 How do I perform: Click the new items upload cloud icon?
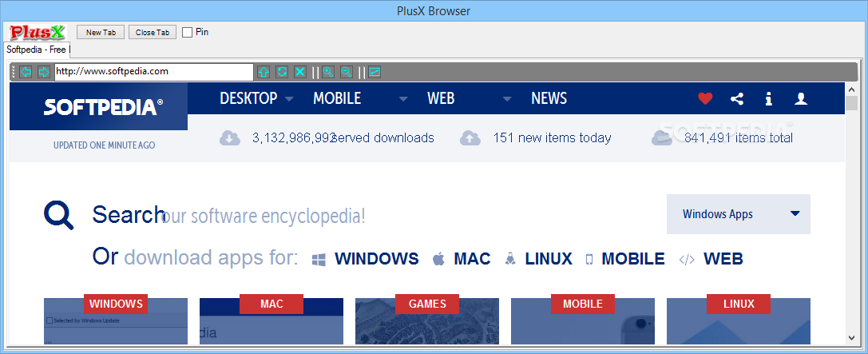(470, 138)
